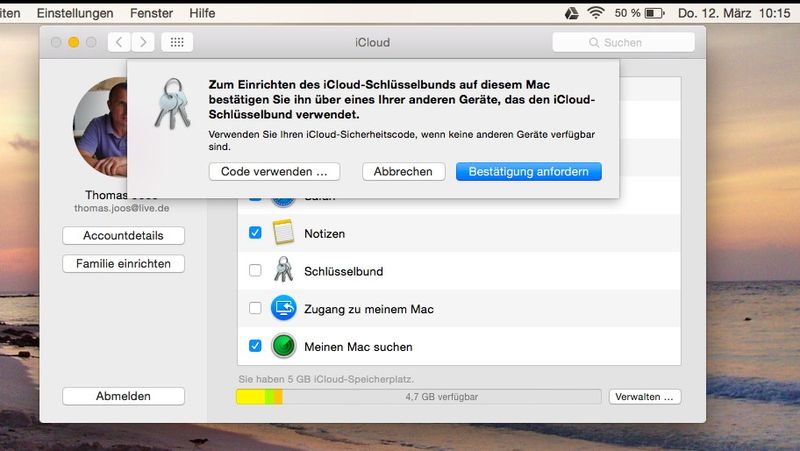Click Abbrechen in the dialog
Screen dimensions: 800x451
point(403,171)
